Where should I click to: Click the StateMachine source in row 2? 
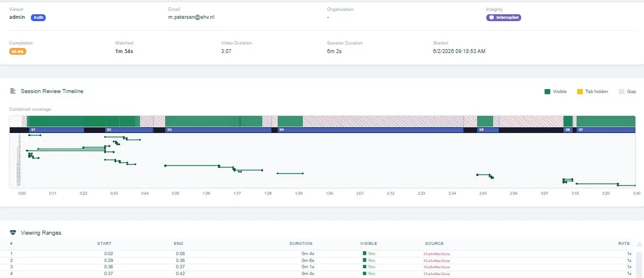[437, 260]
